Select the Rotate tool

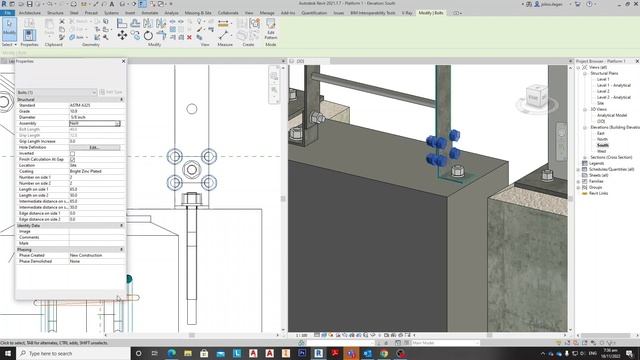[x=148, y=36]
